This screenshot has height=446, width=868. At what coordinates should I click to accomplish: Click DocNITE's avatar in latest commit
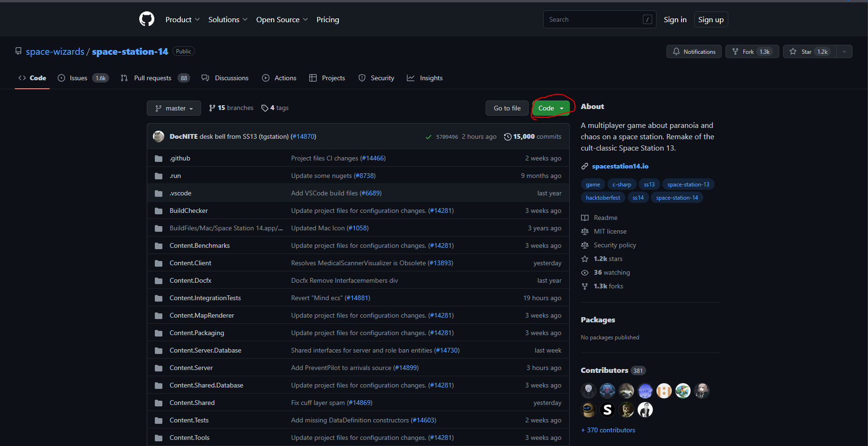click(159, 136)
